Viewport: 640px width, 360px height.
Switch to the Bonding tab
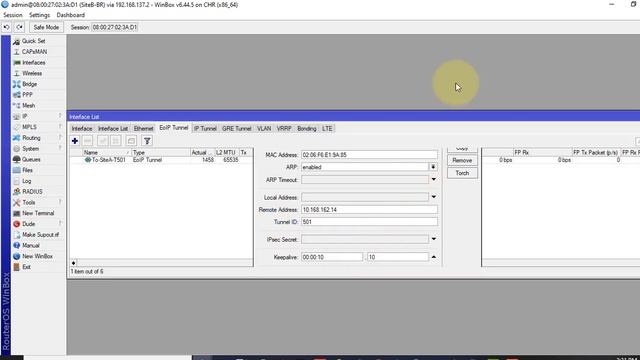[x=307, y=129]
